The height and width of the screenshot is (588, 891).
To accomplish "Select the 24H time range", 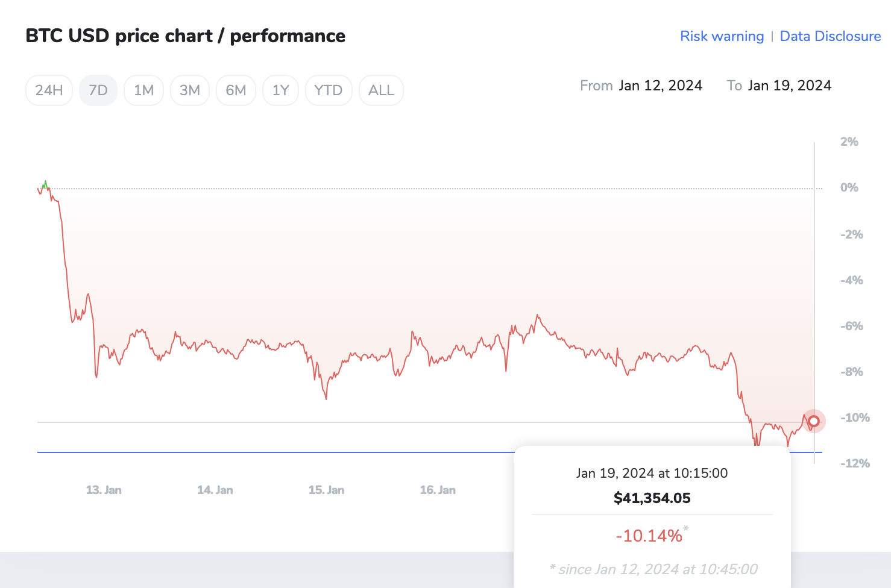I will [49, 90].
